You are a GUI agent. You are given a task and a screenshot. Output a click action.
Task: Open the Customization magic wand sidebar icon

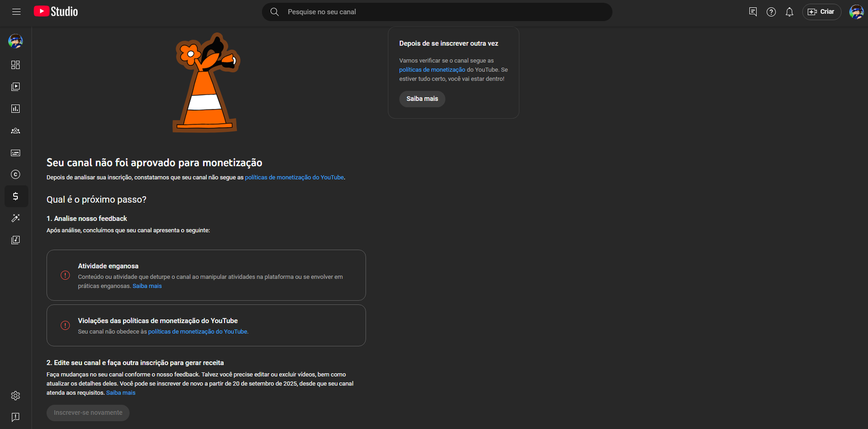(16, 218)
